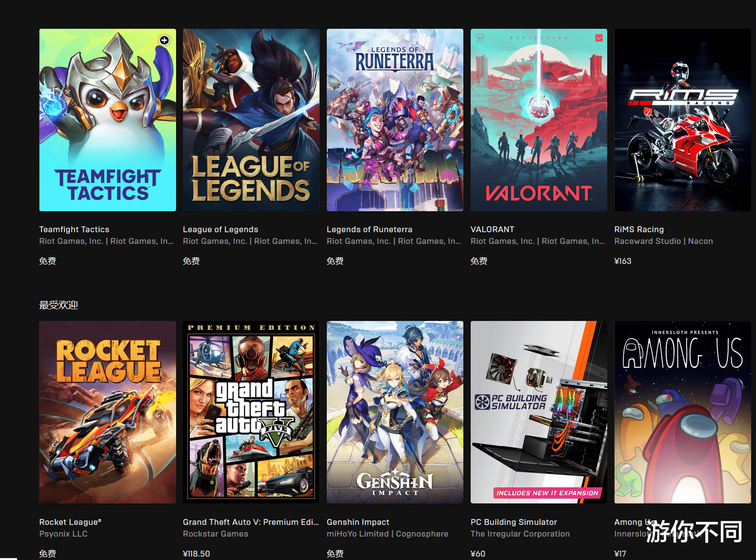Open the Teamfight Tactics cover art
The image size is (756, 560).
click(108, 120)
